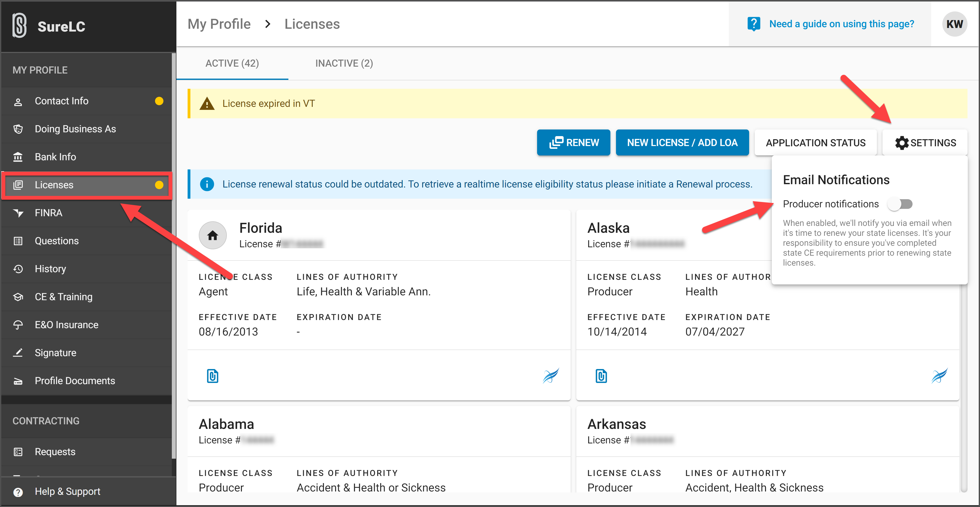Click the Requests icon under Contracting
Screen dimensions: 980x507
[18, 452]
